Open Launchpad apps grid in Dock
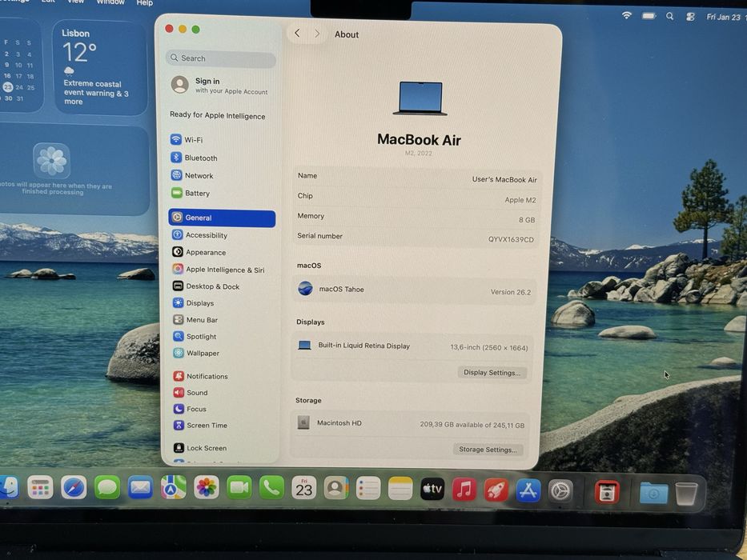747x560 pixels. [x=40, y=488]
